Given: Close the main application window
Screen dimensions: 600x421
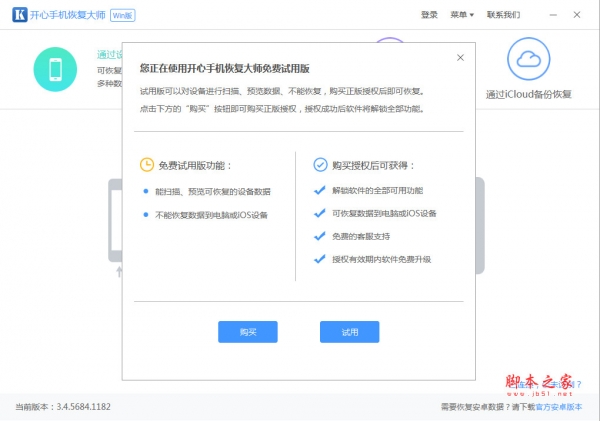Looking at the screenshot, I should [577, 15].
